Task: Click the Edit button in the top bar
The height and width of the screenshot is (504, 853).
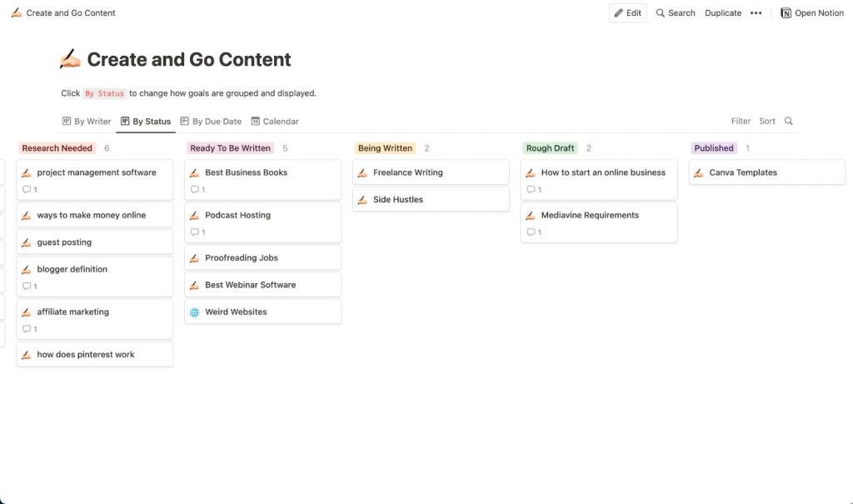Action: (x=627, y=12)
